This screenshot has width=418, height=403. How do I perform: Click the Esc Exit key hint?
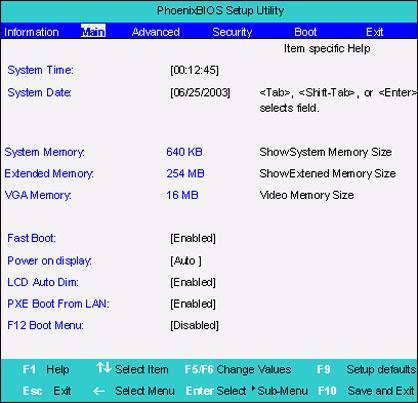click(x=47, y=391)
